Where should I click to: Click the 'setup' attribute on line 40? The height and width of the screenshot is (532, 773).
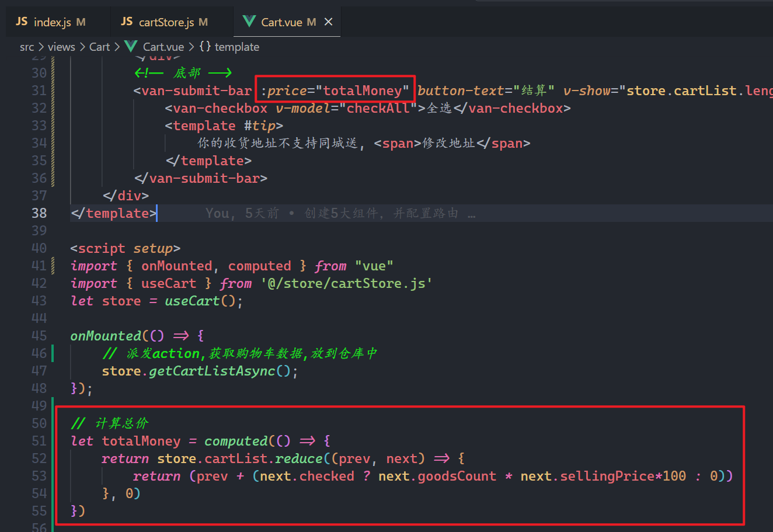tap(153, 248)
